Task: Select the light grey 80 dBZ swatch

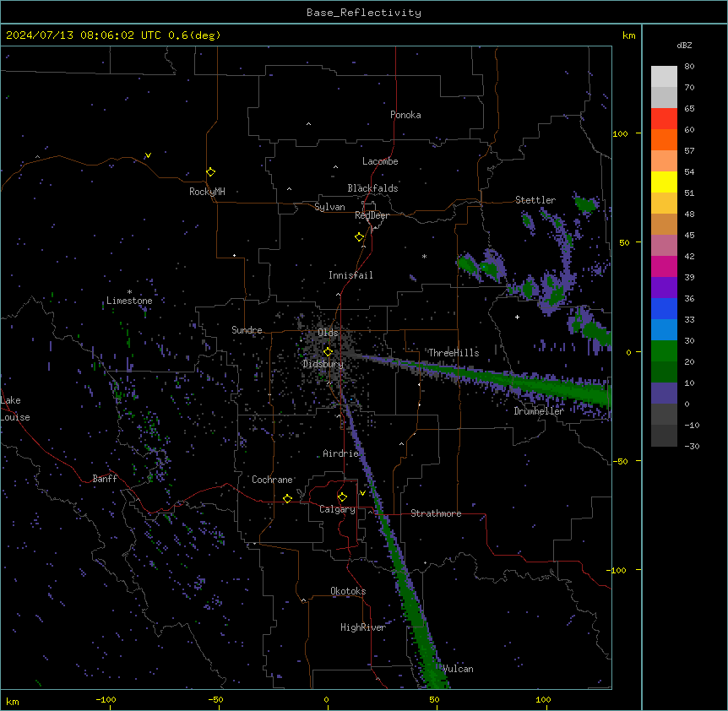Action: pyautogui.click(x=664, y=77)
